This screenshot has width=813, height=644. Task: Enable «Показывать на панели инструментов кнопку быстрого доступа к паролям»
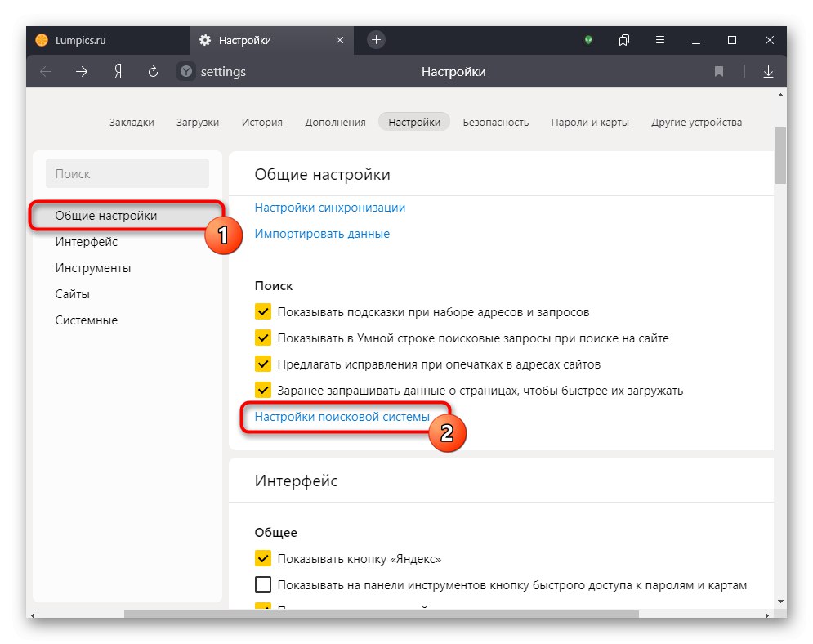tap(263, 584)
